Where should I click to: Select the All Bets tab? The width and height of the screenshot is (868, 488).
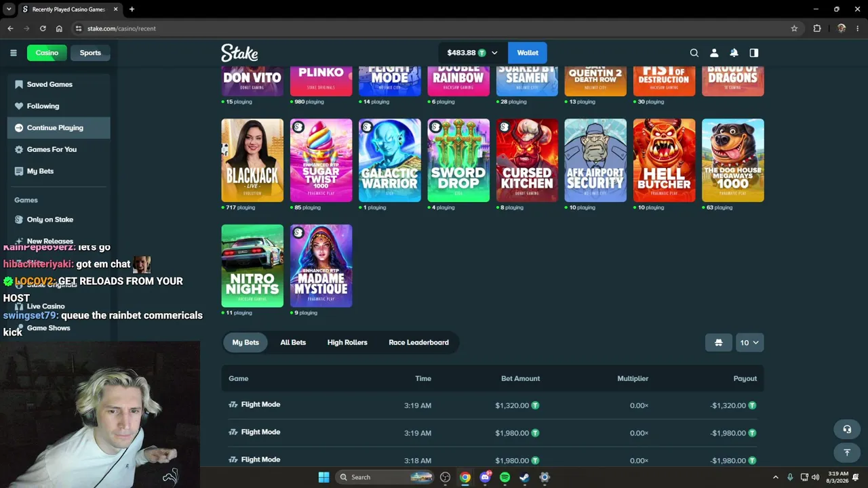tap(293, 342)
